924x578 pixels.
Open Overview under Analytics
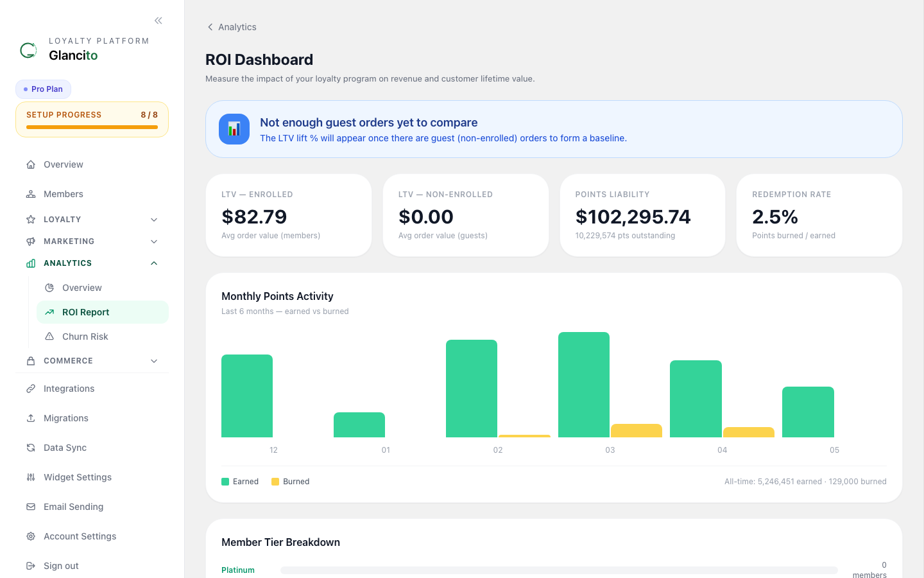(103, 288)
